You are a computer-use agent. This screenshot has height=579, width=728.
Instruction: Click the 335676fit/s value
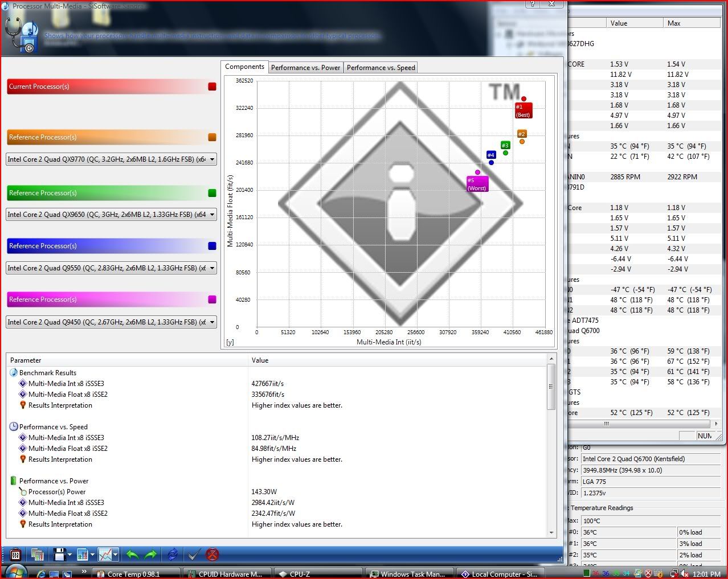268,395
